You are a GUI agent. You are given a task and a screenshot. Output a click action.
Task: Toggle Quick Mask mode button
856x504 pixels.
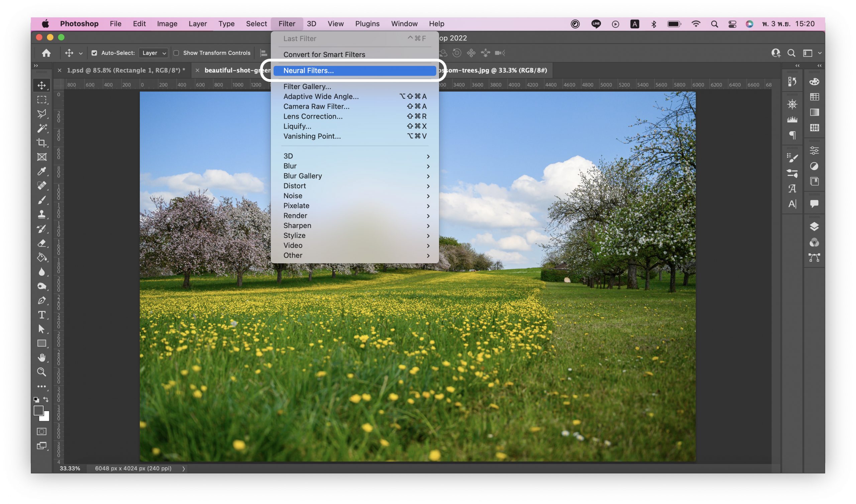pos(42,431)
